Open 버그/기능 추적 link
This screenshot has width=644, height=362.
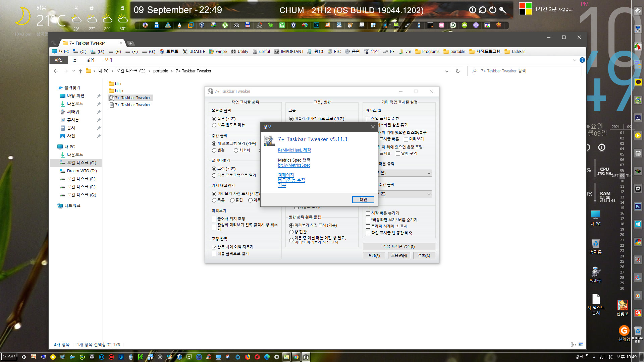point(291,180)
